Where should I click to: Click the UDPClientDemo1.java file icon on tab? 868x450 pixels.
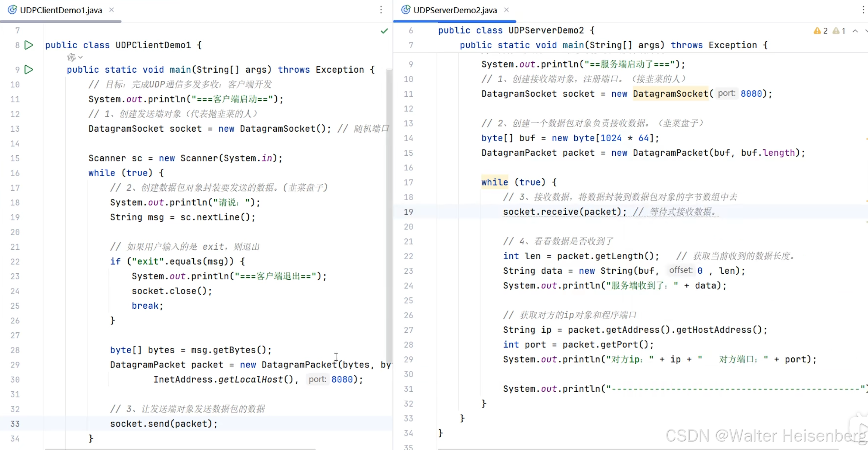pyautogui.click(x=12, y=10)
